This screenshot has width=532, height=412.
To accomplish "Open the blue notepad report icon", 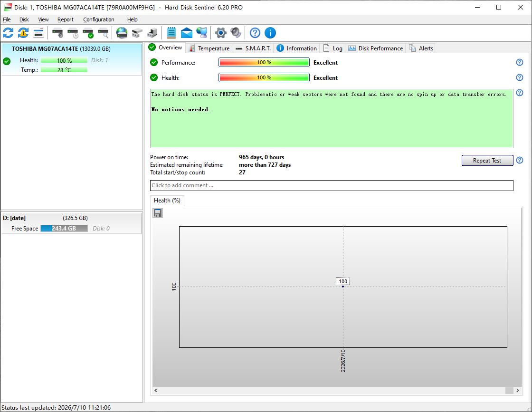I will pyautogui.click(x=171, y=33).
